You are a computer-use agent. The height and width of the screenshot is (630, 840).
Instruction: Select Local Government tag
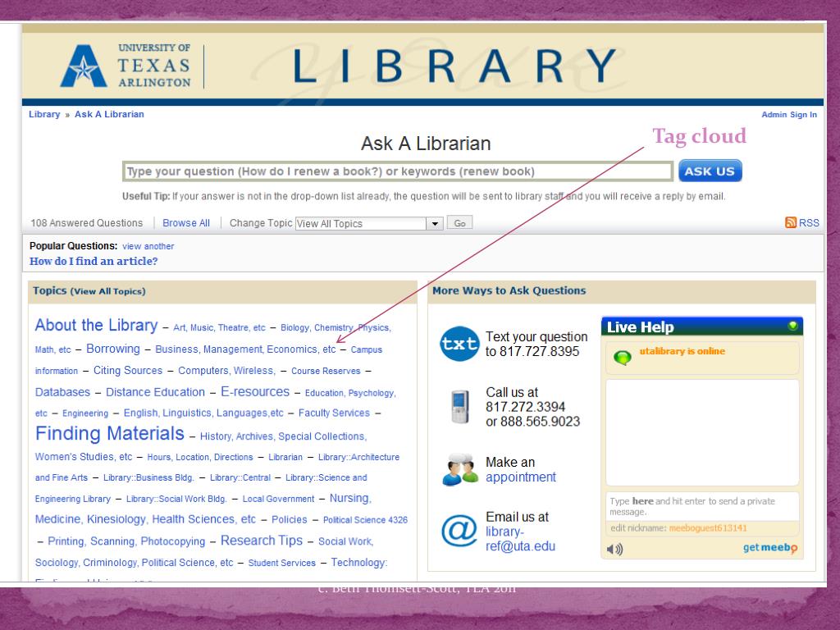coord(279,500)
